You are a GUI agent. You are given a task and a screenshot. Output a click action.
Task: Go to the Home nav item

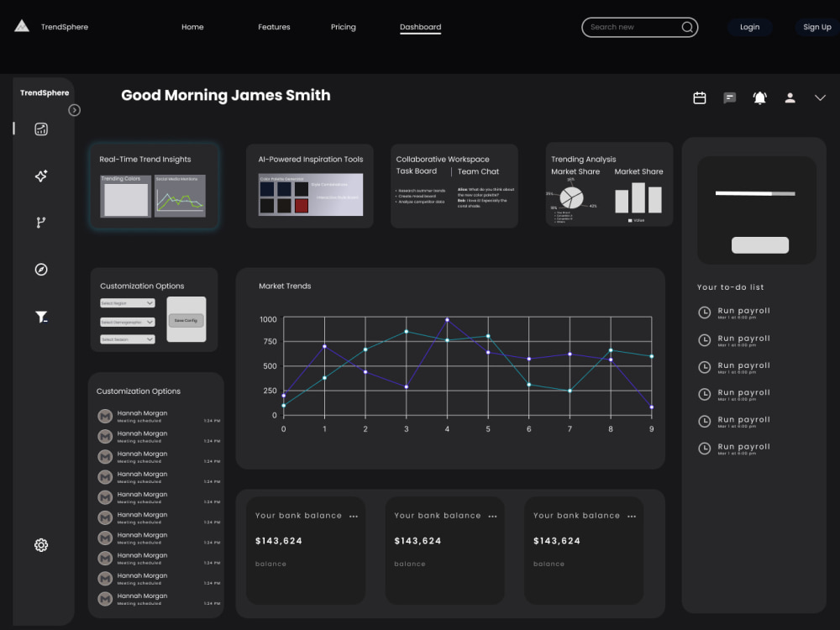click(192, 27)
